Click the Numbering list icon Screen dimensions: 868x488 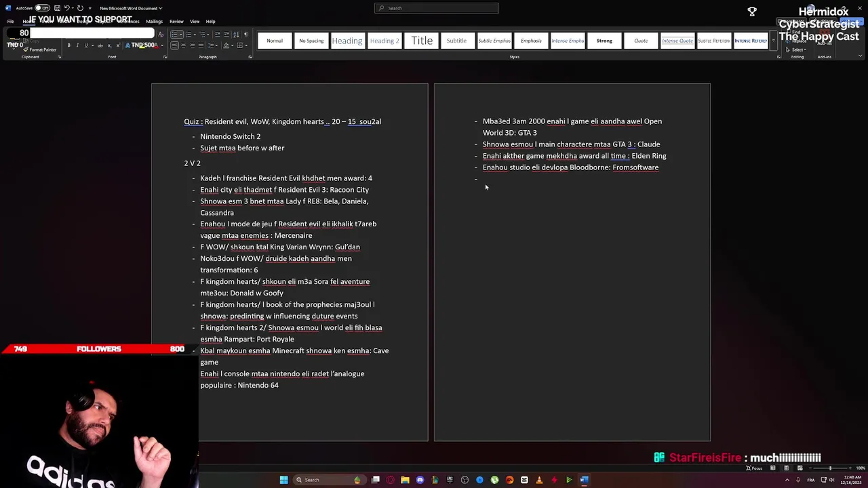pos(189,35)
